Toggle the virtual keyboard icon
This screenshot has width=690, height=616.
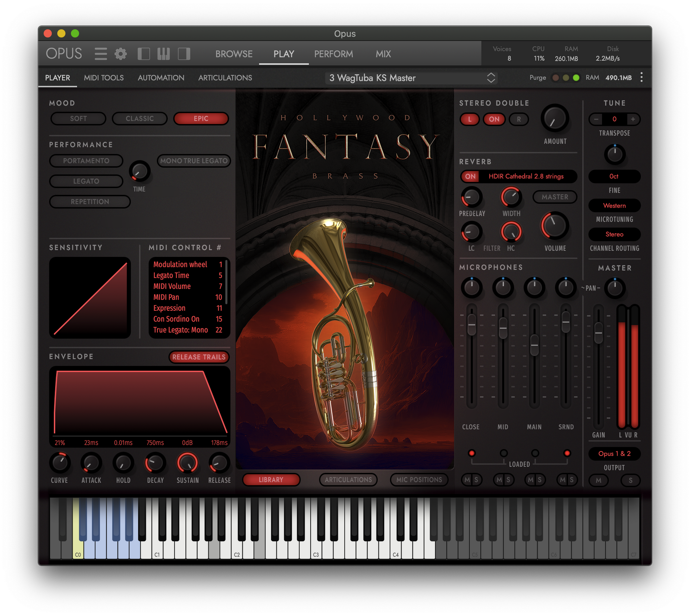pyautogui.click(x=163, y=54)
